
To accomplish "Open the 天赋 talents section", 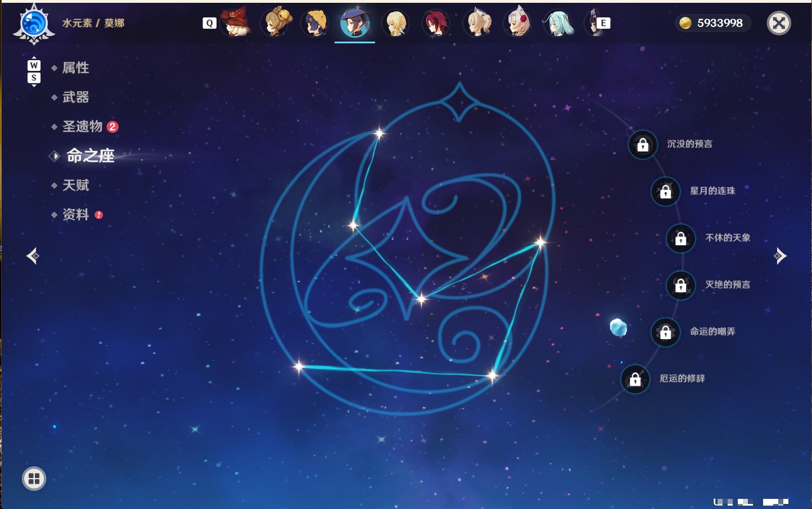I will 75,185.
